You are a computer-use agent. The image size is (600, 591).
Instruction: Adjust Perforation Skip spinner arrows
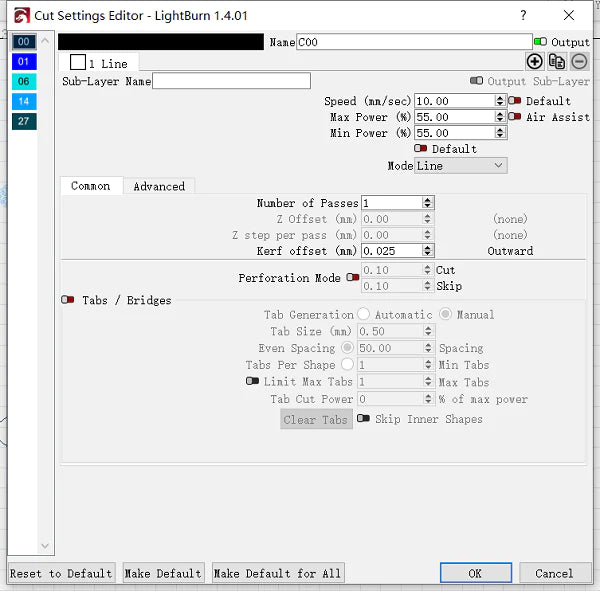pos(427,286)
